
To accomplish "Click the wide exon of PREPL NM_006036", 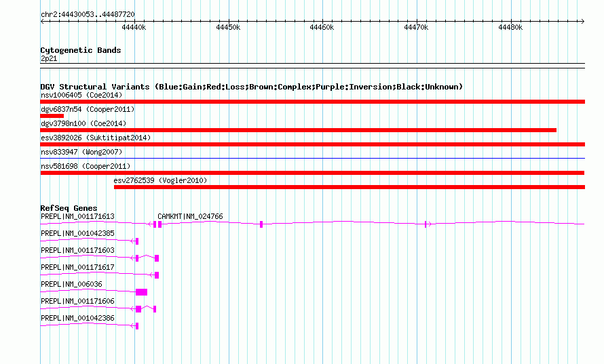I will point(141,292).
